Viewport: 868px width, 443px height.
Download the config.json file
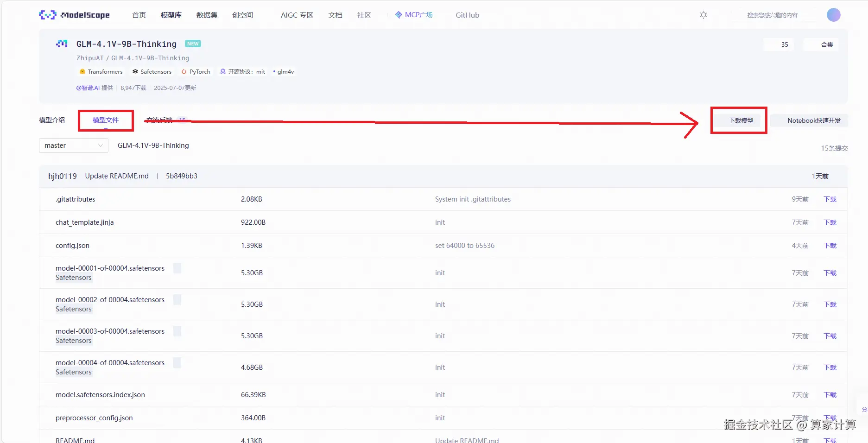[x=830, y=246]
